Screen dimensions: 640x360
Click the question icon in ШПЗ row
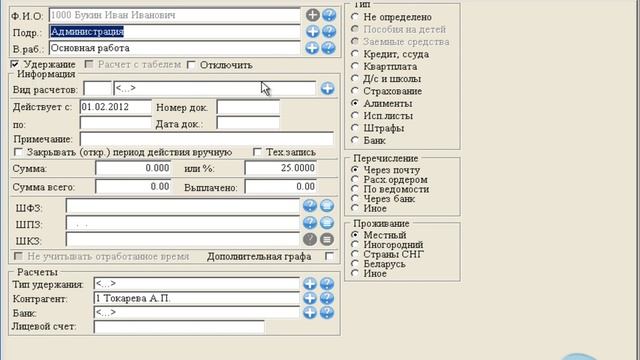coord(310,222)
